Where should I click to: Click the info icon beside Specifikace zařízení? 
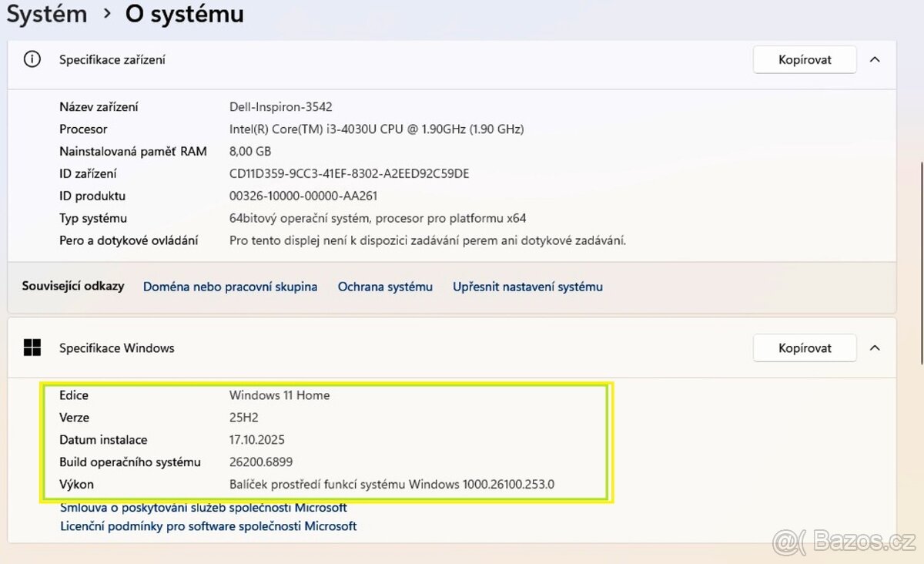(x=32, y=59)
